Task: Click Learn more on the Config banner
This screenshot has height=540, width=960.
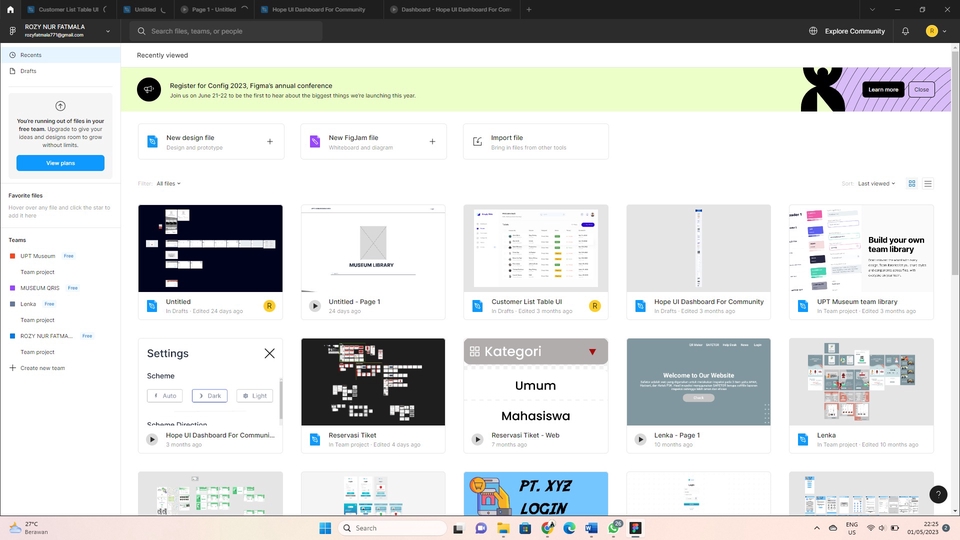Action: click(x=883, y=89)
